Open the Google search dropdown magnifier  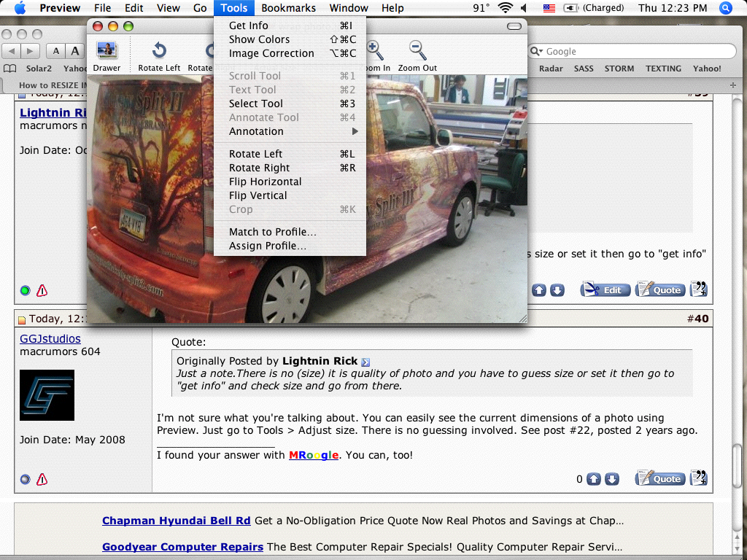pyautogui.click(x=536, y=52)
